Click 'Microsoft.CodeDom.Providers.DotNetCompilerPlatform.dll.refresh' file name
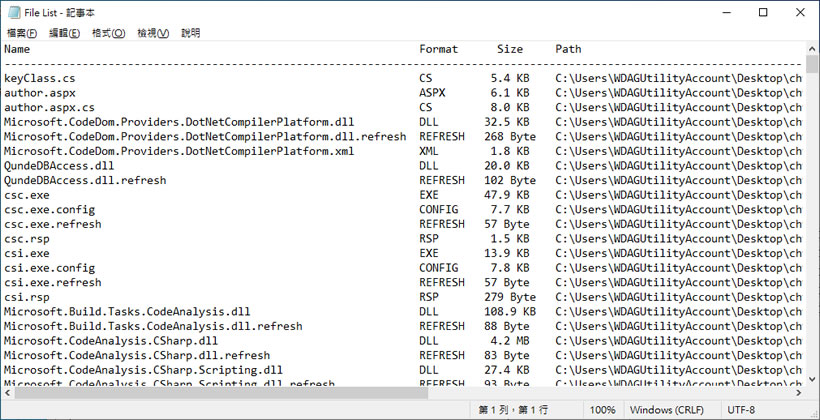Screen dimensions: 820x420 coord(205,137)
